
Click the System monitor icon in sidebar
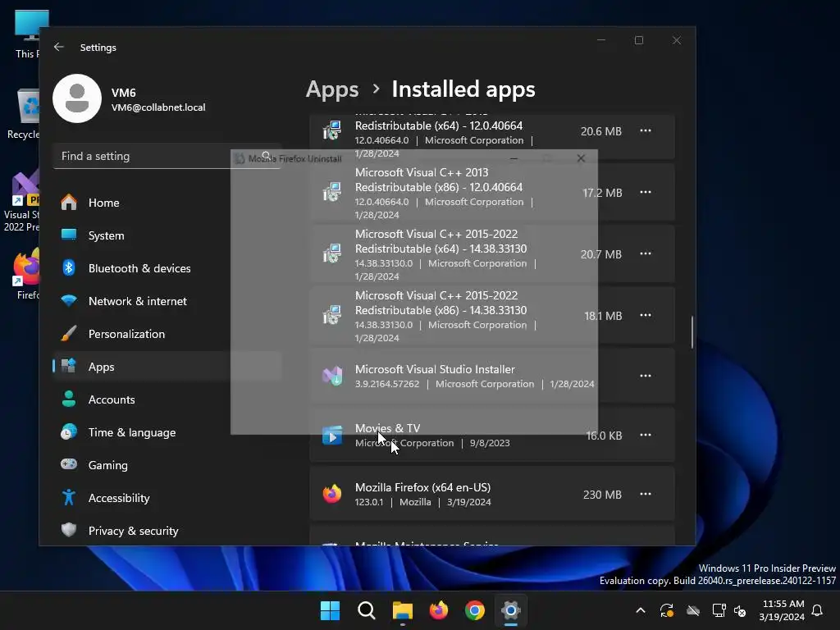pyautogui.click(x=69, y=235)
